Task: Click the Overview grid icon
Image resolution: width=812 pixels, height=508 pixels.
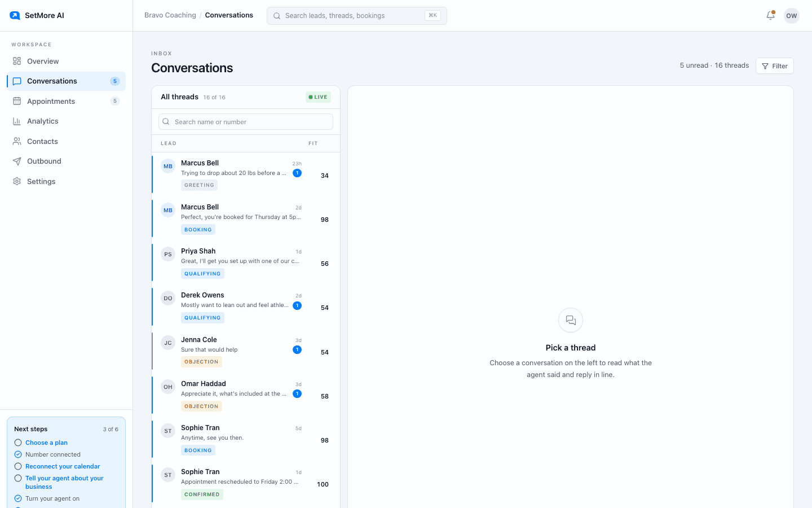Action: click(17, 61)
